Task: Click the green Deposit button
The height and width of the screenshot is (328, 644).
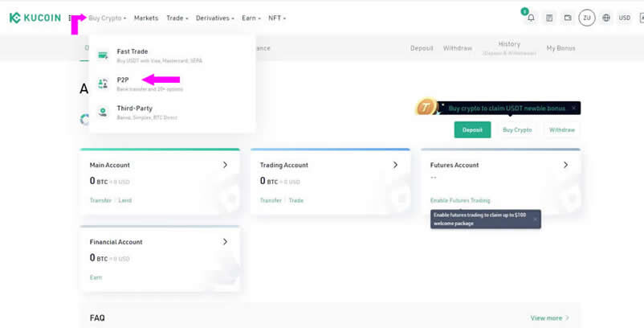Action: pyautogui.click(x=472, y=130)
